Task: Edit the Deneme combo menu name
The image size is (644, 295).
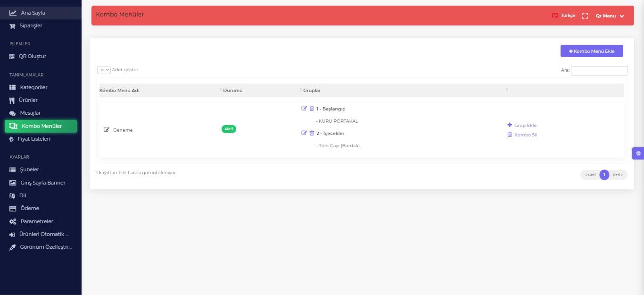Action: tap(107, 130)
